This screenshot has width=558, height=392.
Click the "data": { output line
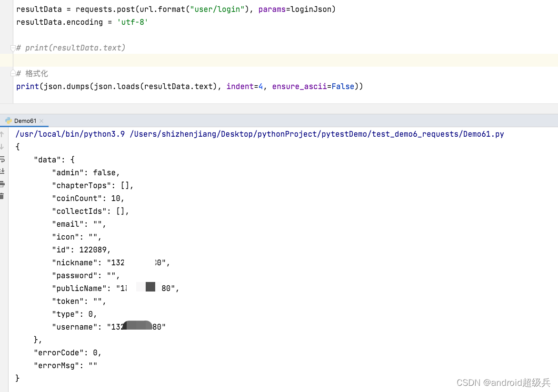pos(54,160)
